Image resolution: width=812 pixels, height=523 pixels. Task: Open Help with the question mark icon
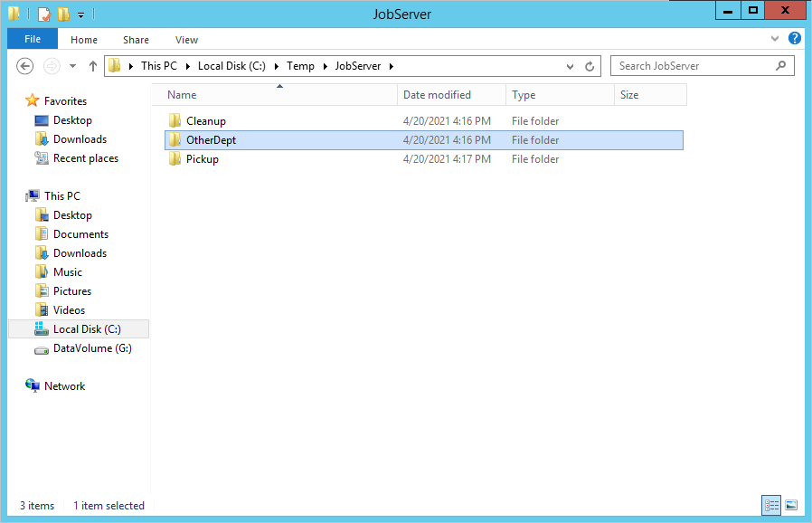(795, 39)
